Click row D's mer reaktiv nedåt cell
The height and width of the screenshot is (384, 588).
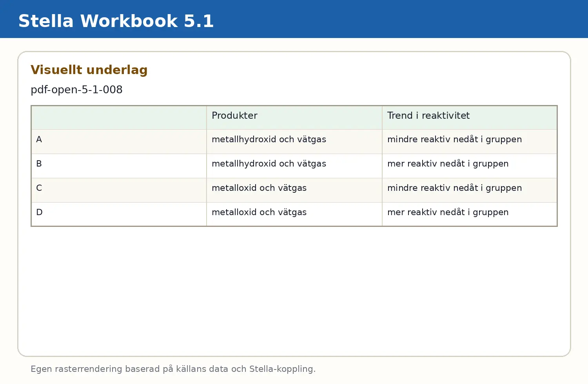470,214
